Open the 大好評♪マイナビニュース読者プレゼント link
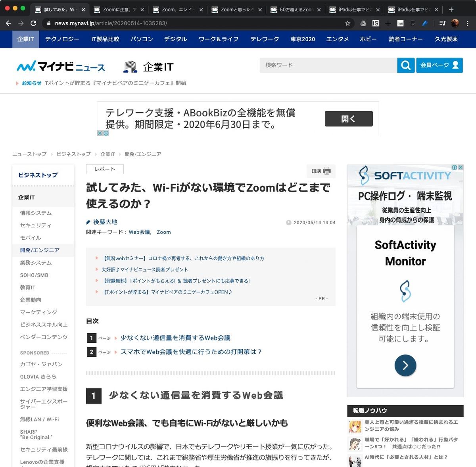This screenshot has width=476, height=467. click(x=144, y=269)
